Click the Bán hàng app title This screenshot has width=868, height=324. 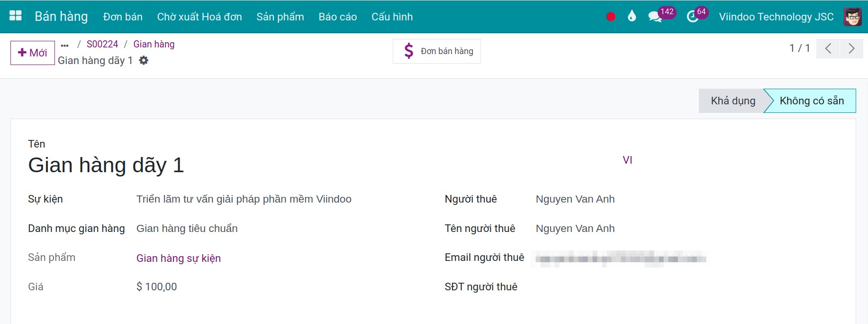tap(61, 17)
